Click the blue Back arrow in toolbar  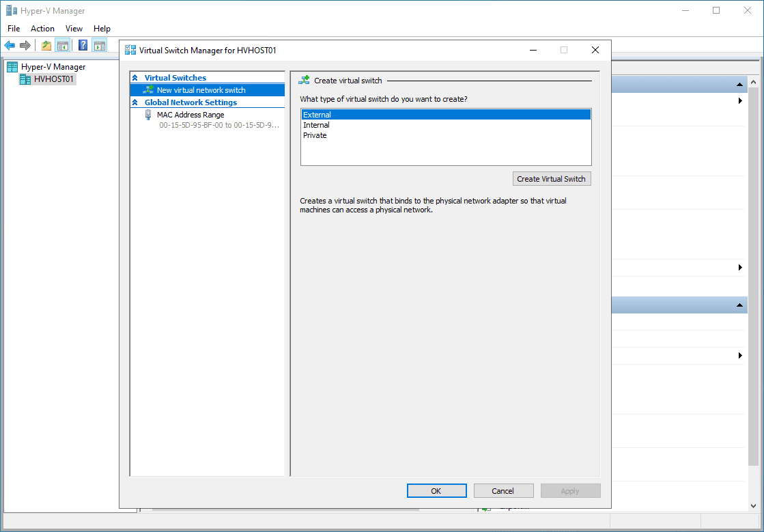click(x=10, y=45)
